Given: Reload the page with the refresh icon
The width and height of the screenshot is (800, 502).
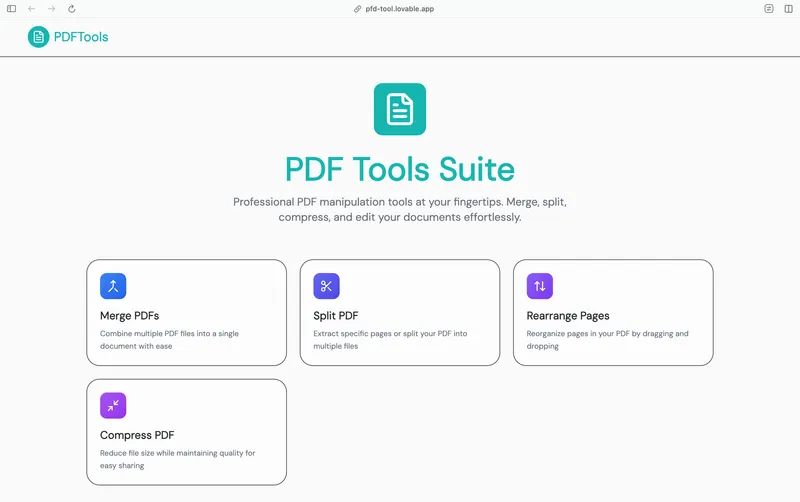Looking at the screenshot, I should pos(72,9).
